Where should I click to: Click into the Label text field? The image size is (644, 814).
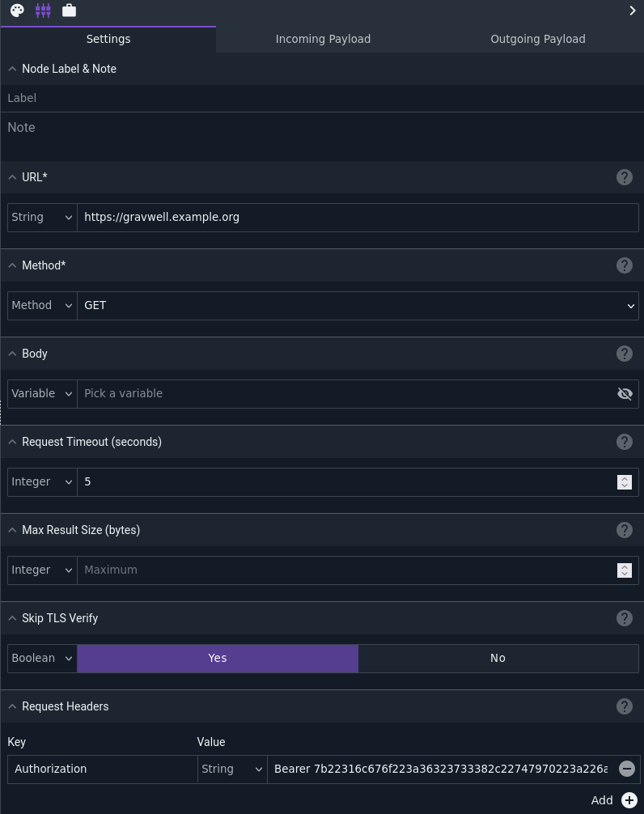322,98
